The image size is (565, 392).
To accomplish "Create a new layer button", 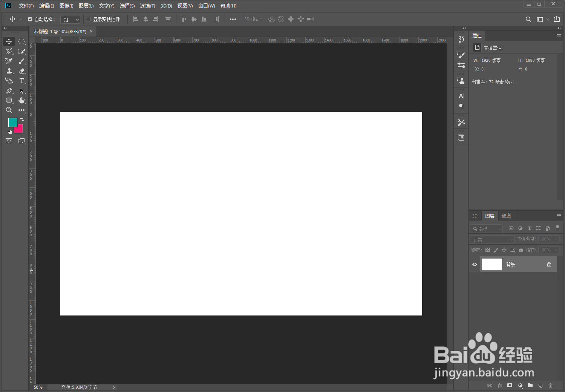I will (541, 386).
